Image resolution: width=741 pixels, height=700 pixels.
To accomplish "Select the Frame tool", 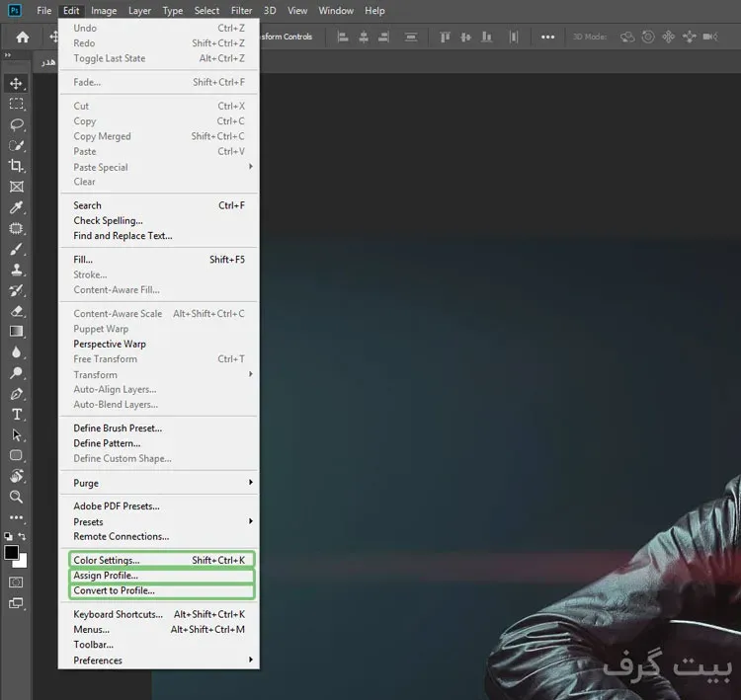I will click(x=16, y=187).
